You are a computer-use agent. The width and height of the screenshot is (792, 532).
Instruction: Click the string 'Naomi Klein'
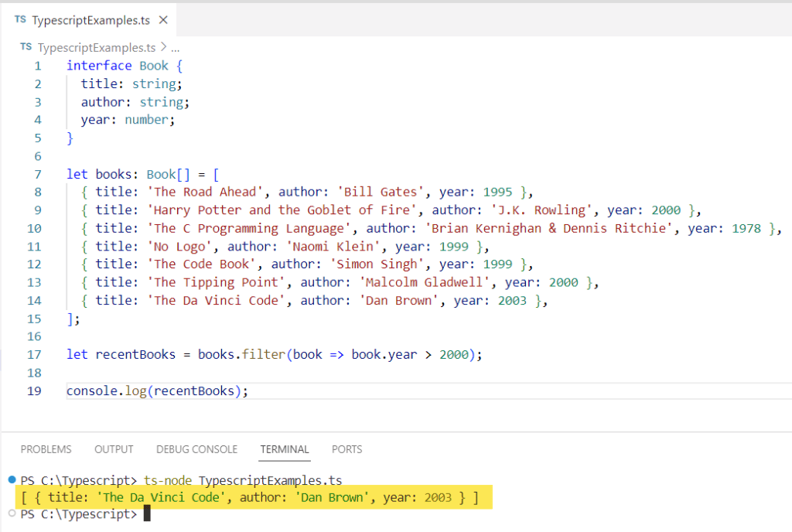(x=333, y=247)
